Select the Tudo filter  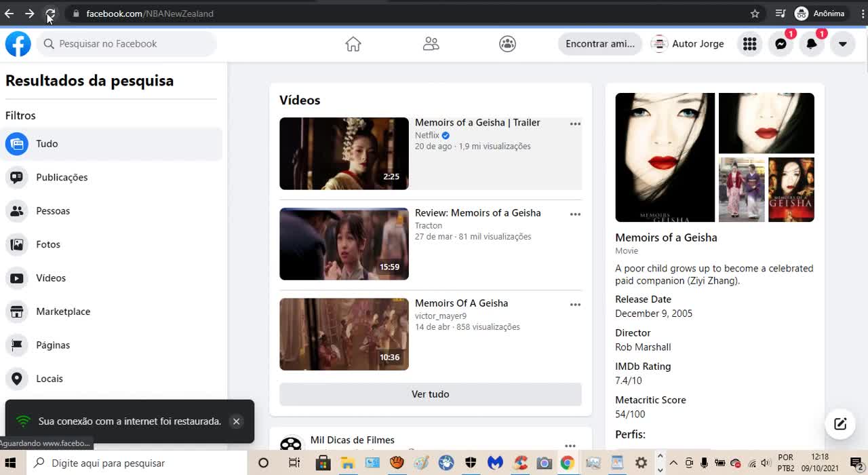(111, 144)
